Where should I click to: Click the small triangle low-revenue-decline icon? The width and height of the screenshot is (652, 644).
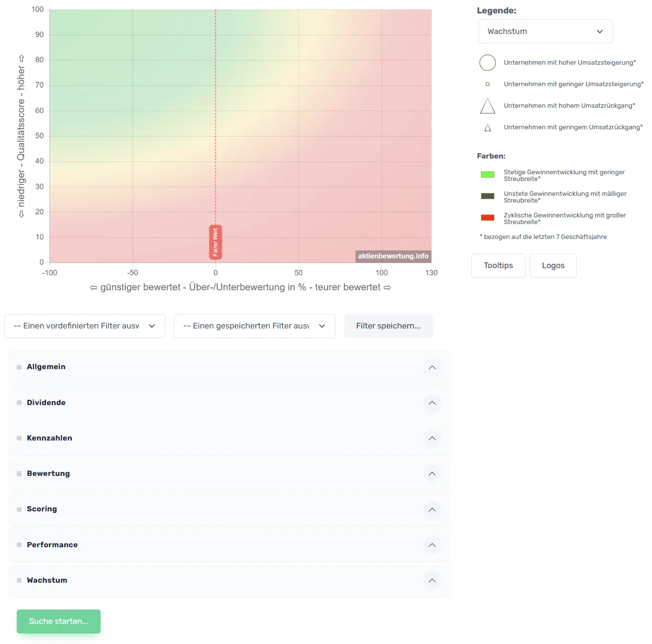[488, 128]
